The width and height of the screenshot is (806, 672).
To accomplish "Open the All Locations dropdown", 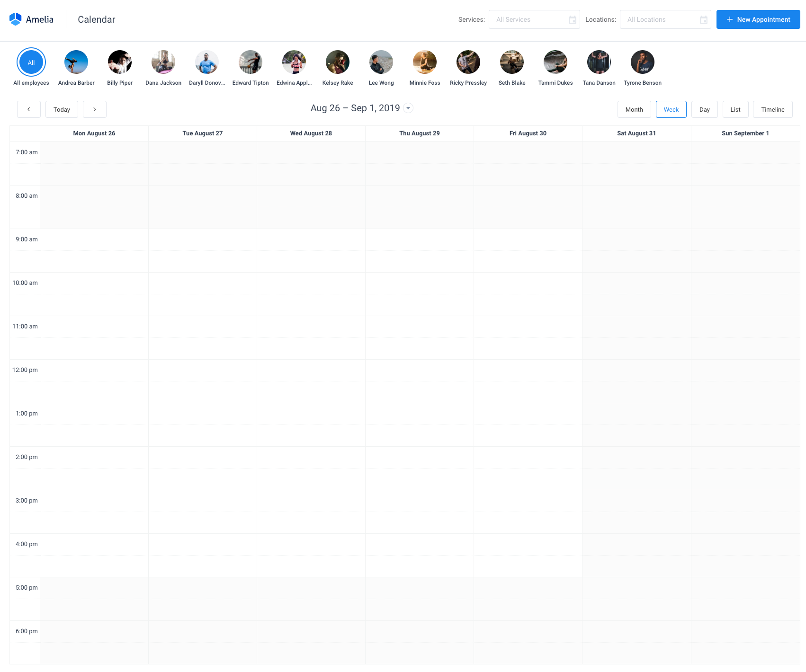I will pos(661,19).
